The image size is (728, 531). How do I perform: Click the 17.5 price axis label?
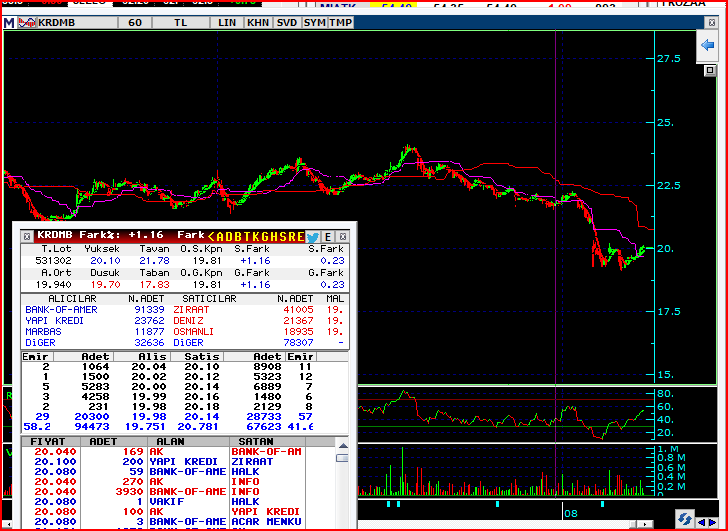tap(669, 311)
